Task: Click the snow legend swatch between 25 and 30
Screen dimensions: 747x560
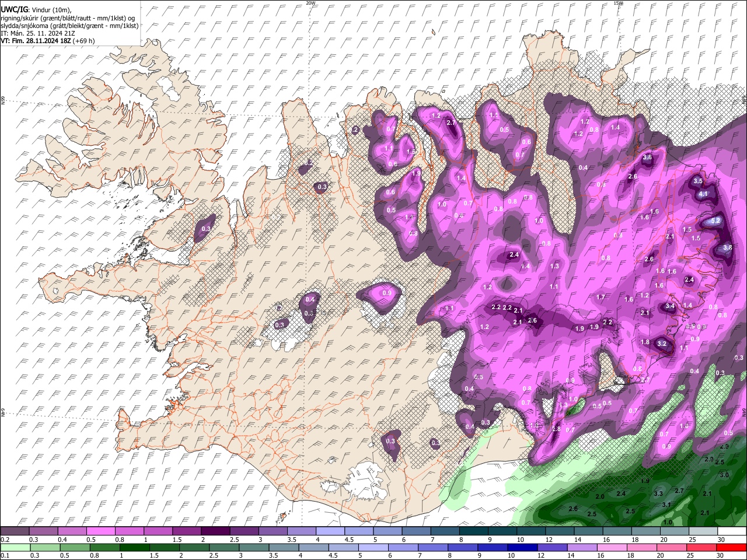Action: coord(704,531)
